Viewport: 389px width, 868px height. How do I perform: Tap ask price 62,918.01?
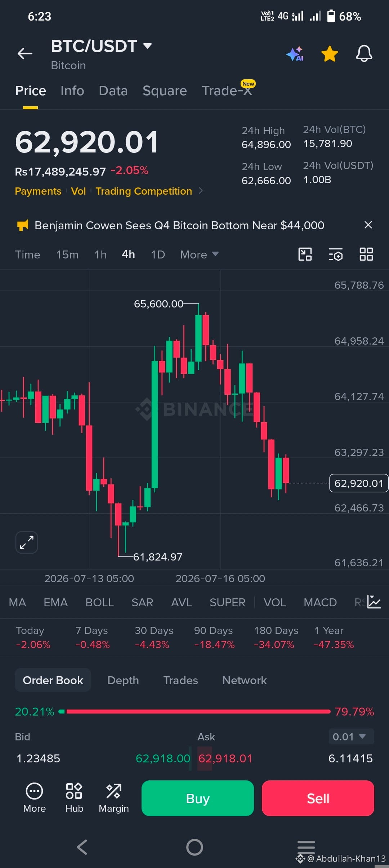pos(225,758)
